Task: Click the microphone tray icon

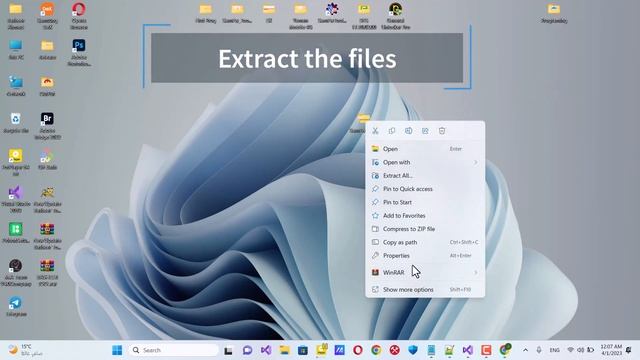Action: pyautogui.click(x=539, y=350)
